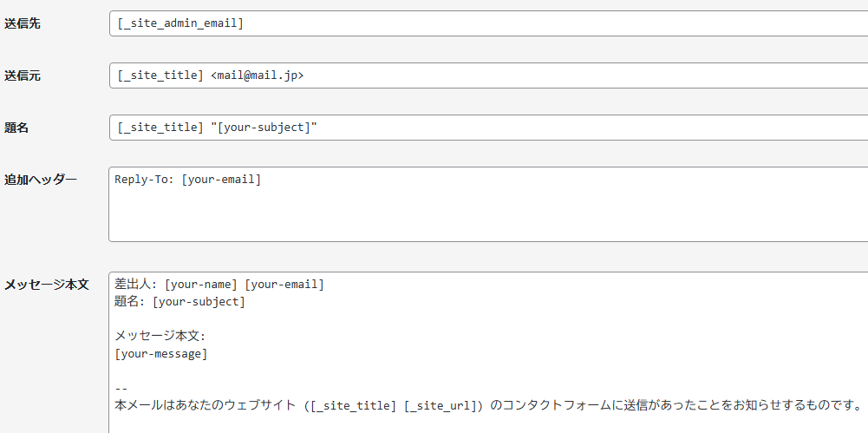
Task: Place cursor on "[your-subject]" in 題名 field
Action: pyautogui.click(x=264, y=128)
